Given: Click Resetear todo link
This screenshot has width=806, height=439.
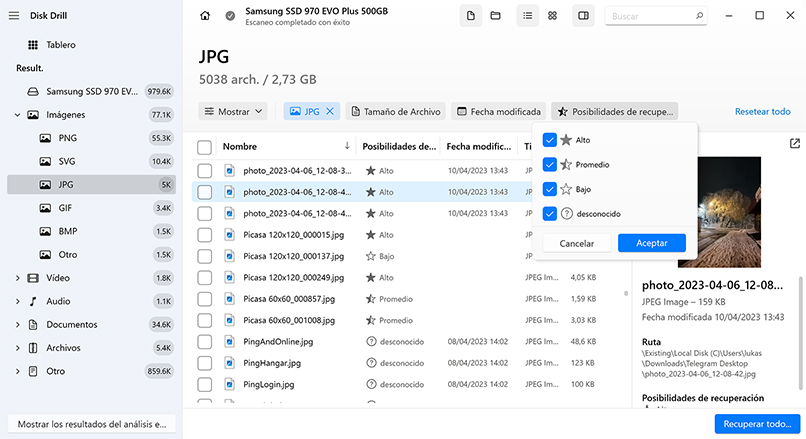Looking at the screenshot, I should (x=763, y=111).
